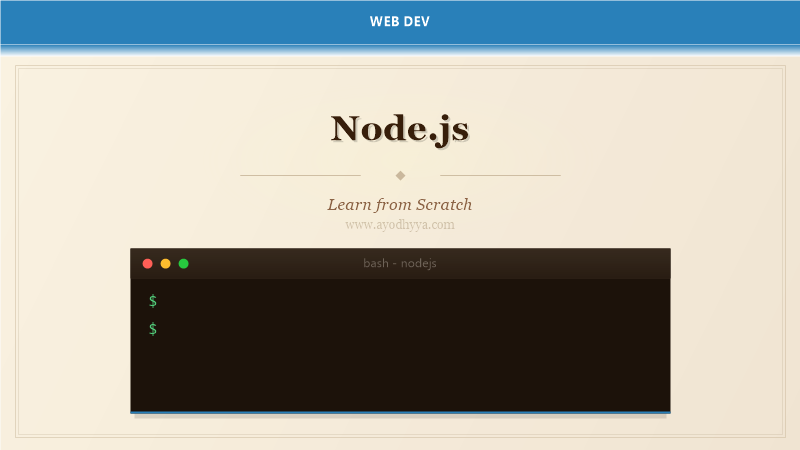Viewport: 800px width, 450px height.
Task: Open the www.ayodhyya.com link
Action: click(399, 224)
